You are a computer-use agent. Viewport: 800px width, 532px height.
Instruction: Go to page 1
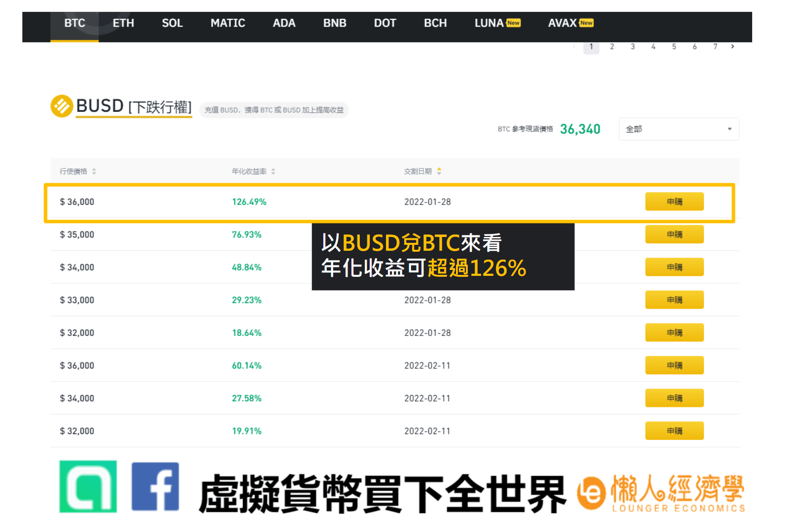591,47
